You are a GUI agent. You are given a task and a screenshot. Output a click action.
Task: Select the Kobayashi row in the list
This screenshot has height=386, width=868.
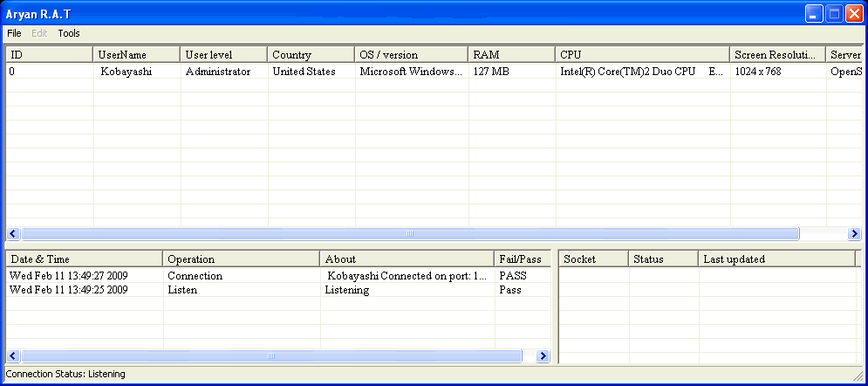[x=126, y=72]
